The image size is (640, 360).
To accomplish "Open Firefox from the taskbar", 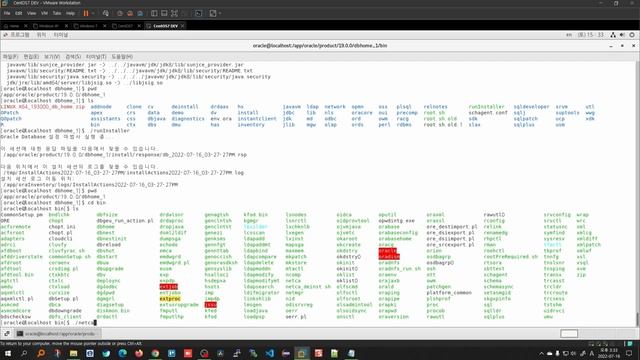I will [139, 353].
